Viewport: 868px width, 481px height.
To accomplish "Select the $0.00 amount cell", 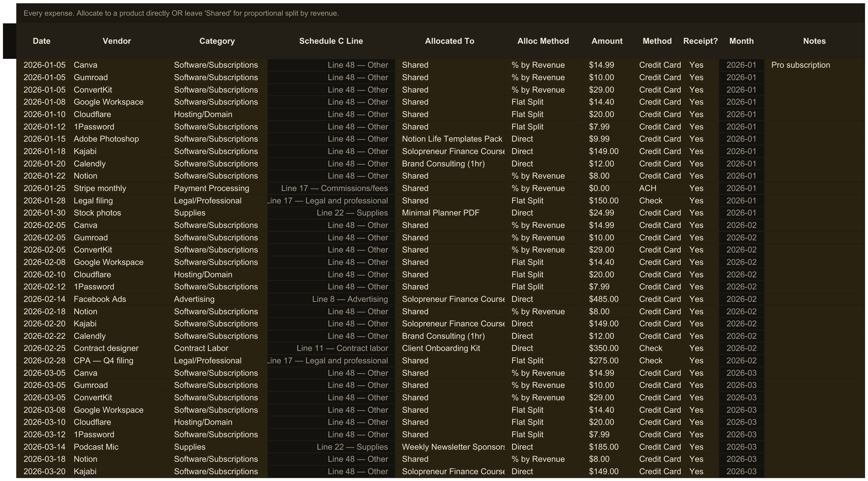I will [607, 188].
